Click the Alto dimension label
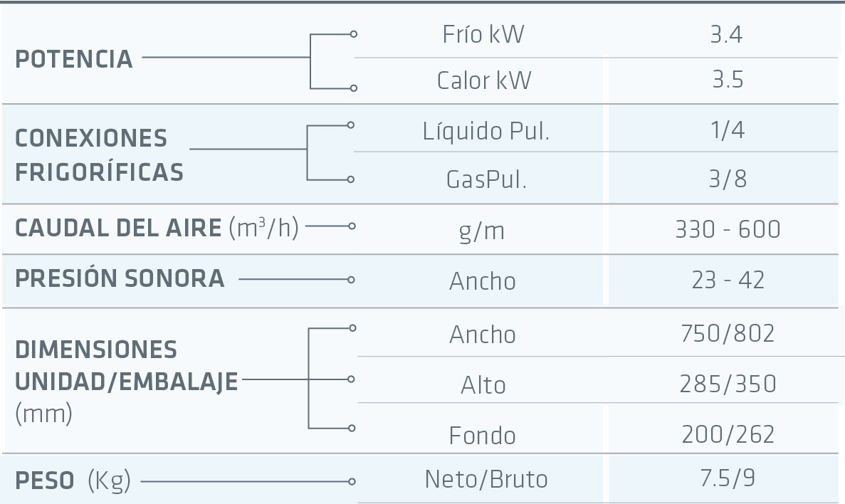This screenshot has height=504, width=845. pyautogui.click(x=483, y=385)
